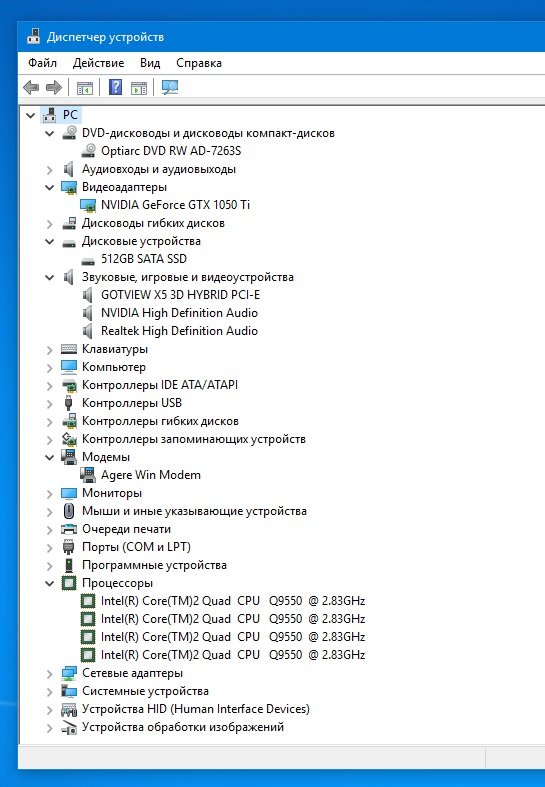
Task: Open the Вид menu
Action: pos(150,63)
